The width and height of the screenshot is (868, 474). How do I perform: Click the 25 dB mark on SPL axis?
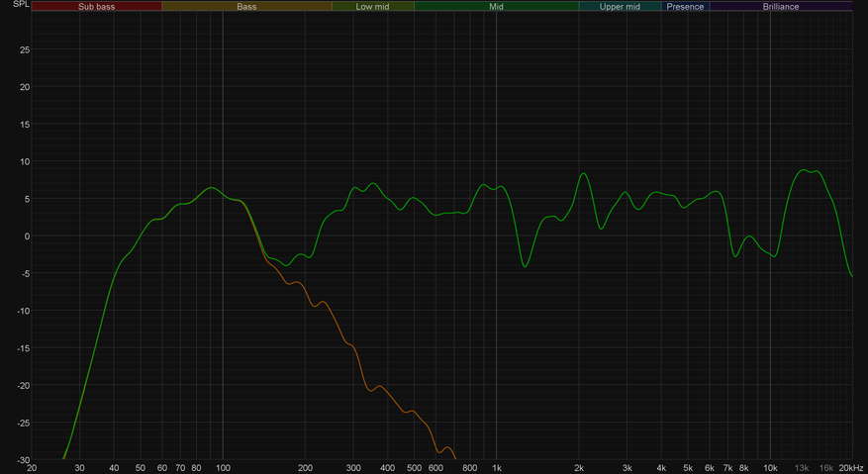point(24,49)
